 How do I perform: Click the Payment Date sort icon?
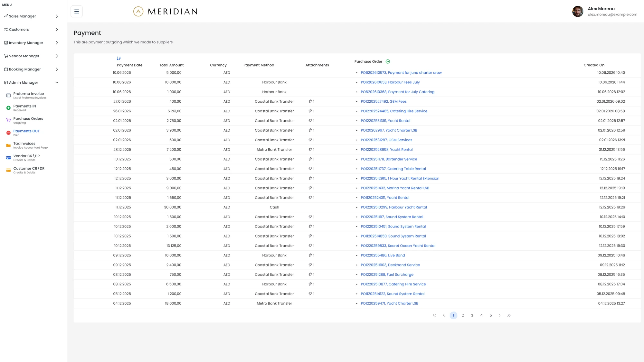pos(119,58)
